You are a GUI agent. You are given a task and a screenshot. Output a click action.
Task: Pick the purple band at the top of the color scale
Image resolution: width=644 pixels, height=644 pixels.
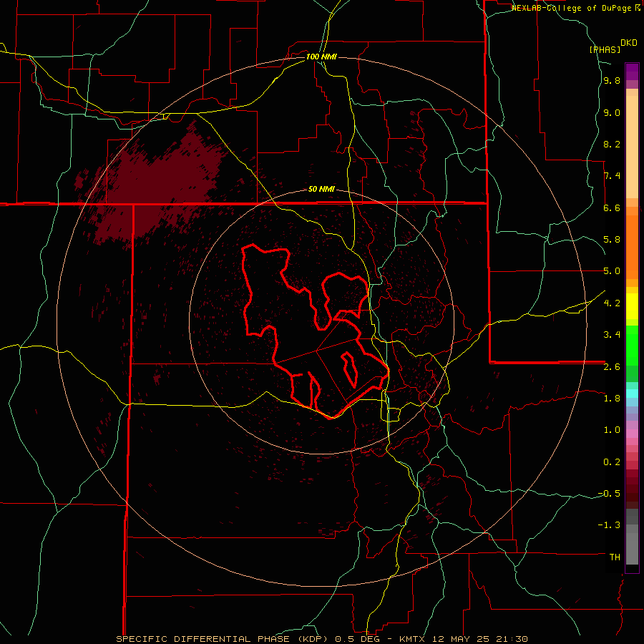pyautogui.click(x=632, y=72)
